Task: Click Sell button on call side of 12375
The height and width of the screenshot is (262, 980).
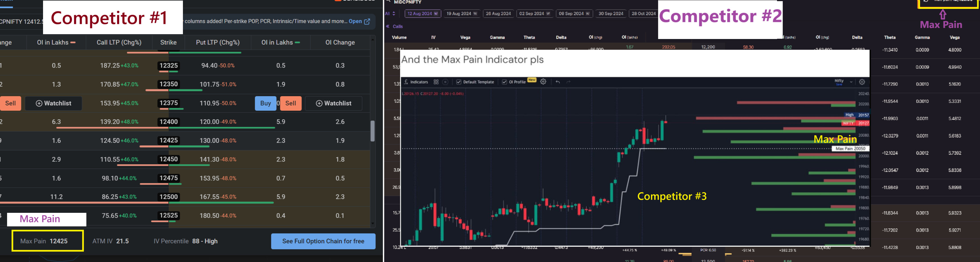Action: pos(10,103)
